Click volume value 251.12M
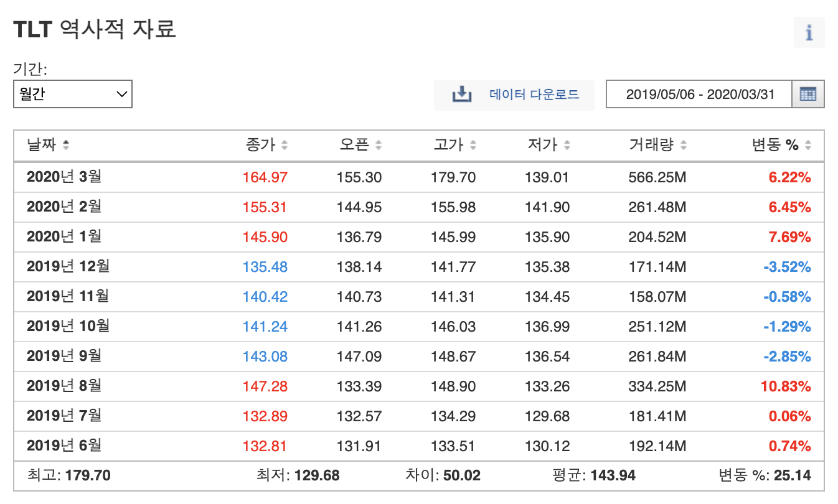Viewport: 838px width, 504px height. 657,327
